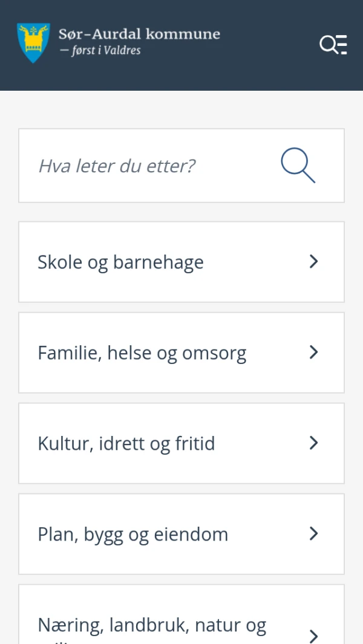Screen dimensions: 363x644
Task: Click the arrow icon beside Familie, helse og omsorg
Action: click(313, 353)
